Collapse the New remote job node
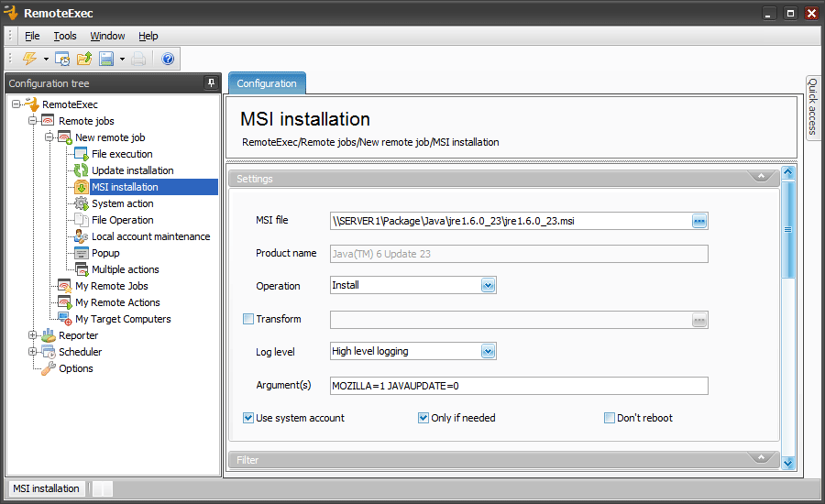The height and width of the screenshot is (504, 825). (x=49, y=137)
